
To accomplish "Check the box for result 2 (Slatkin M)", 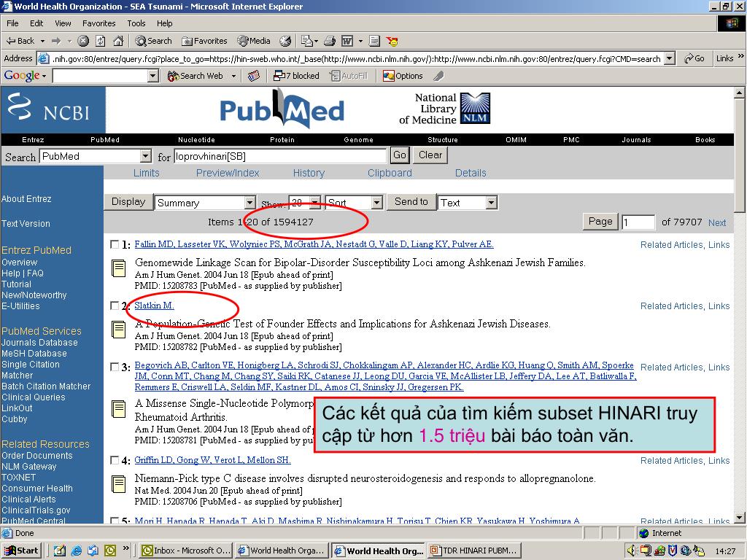I will coord(115,306).
